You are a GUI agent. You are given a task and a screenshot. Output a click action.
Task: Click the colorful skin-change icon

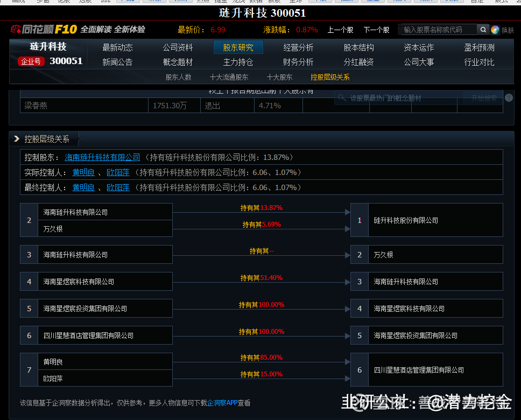(x=495, y=30)
